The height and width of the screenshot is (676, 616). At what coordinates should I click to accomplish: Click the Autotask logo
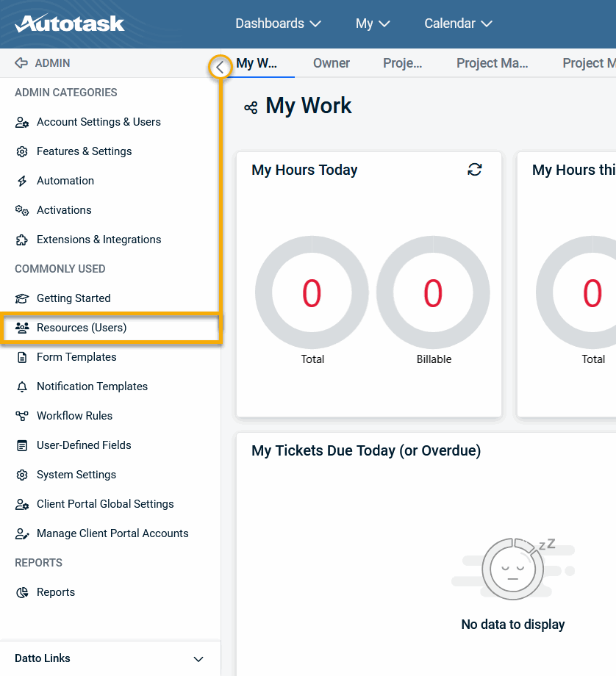tap(69, 24)
